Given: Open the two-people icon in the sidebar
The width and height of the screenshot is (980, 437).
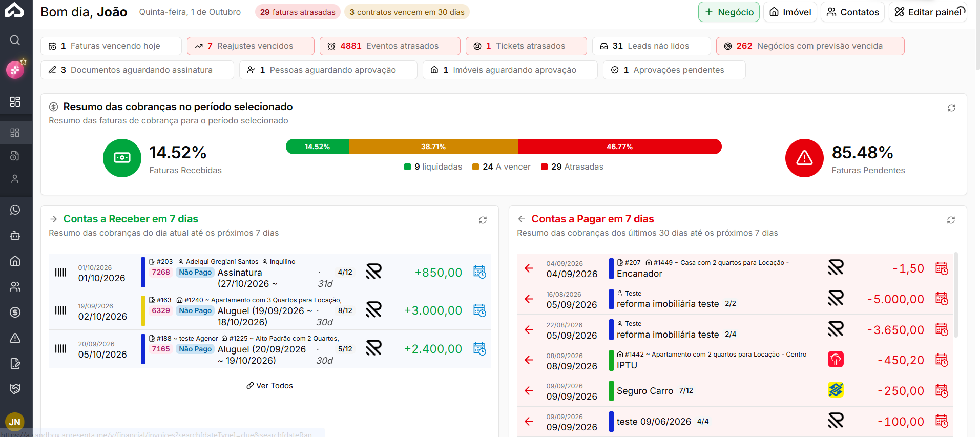Looking at the screenshot, I should (15, 287).
